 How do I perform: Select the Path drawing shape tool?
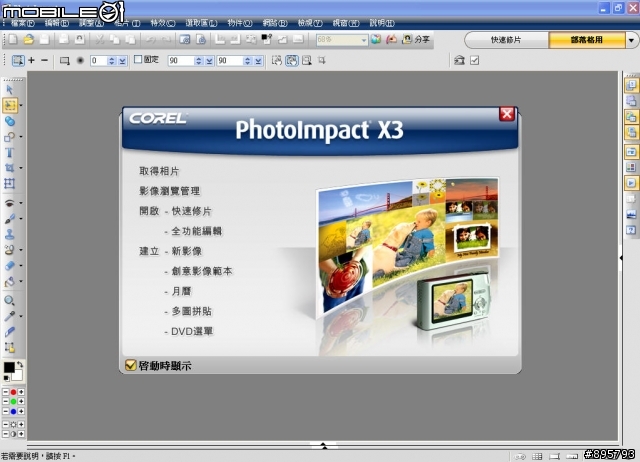click(x=9, y=137)
